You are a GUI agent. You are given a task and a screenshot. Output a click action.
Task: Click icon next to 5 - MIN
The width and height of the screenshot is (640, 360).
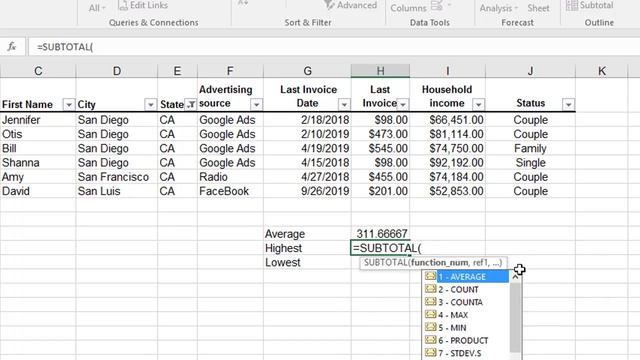pos(431,327)
